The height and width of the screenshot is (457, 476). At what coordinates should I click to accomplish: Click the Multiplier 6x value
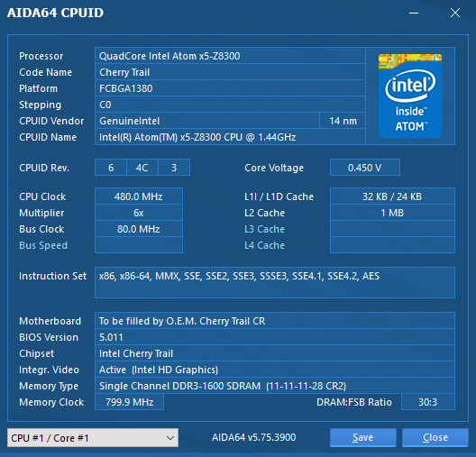[x=139, y=213]
